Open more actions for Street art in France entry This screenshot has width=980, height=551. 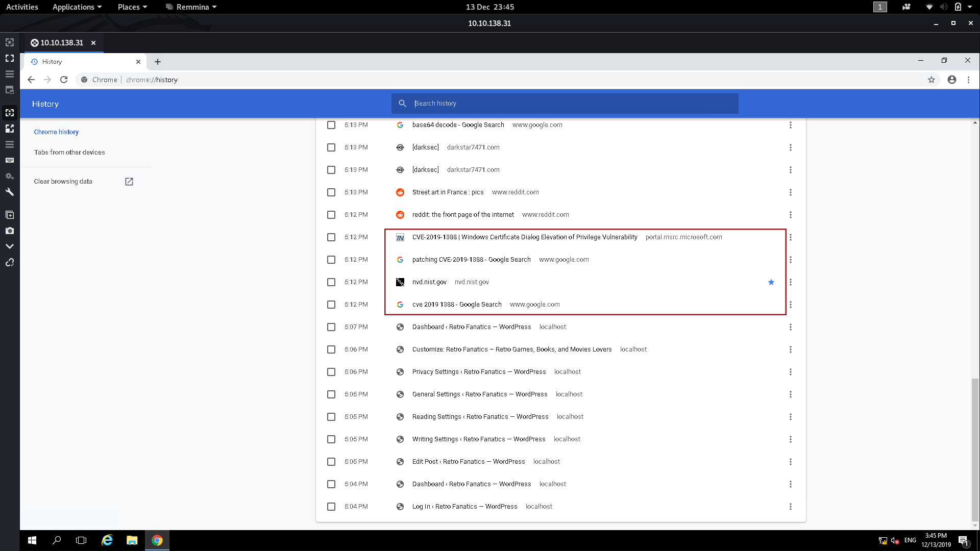point(790,192)
